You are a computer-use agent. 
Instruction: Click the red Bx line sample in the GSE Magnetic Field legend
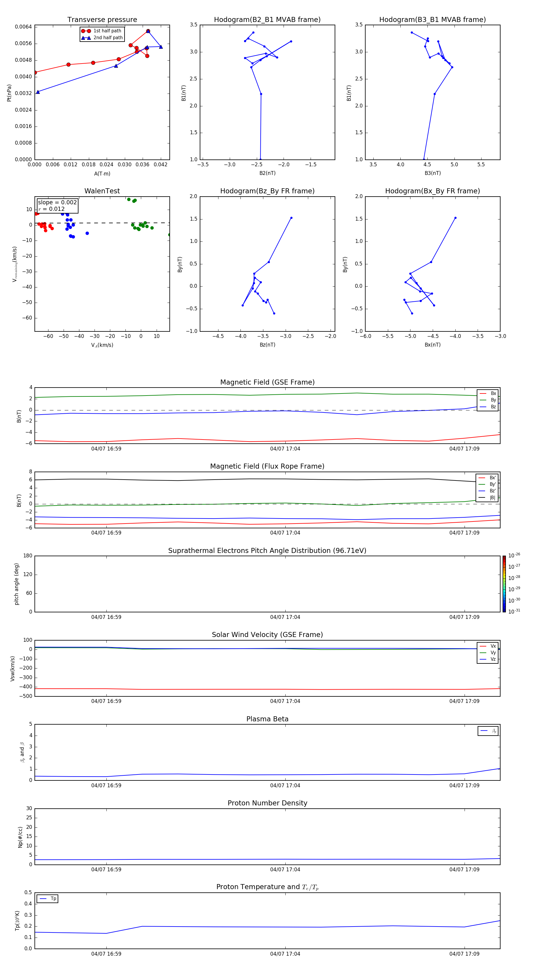point(483,393)
